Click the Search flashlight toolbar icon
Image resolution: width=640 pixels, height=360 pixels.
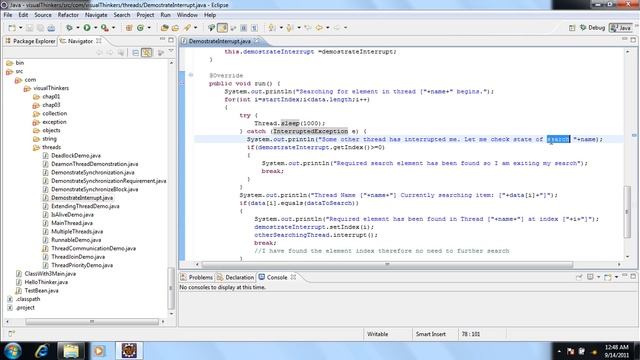coord(187,28)
